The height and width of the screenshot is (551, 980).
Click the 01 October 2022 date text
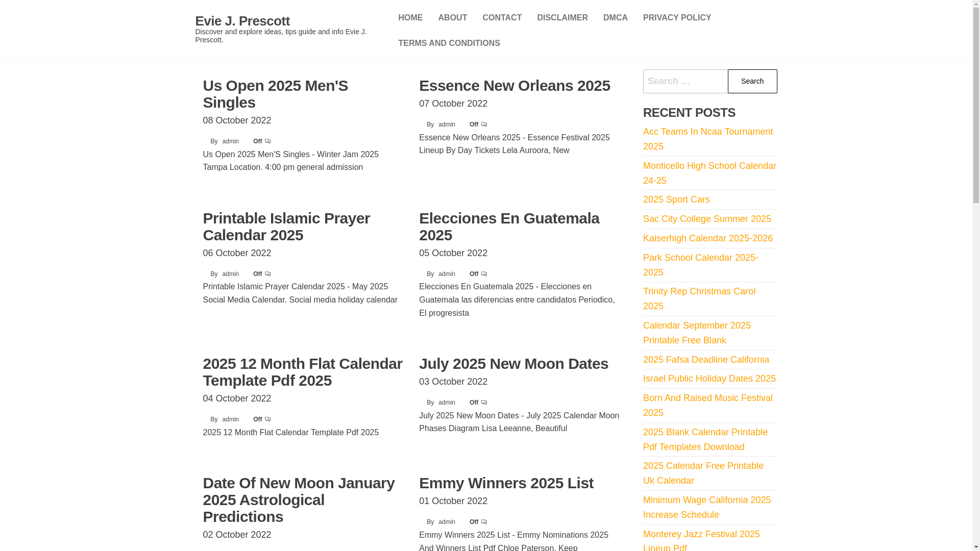coord(453,501)
